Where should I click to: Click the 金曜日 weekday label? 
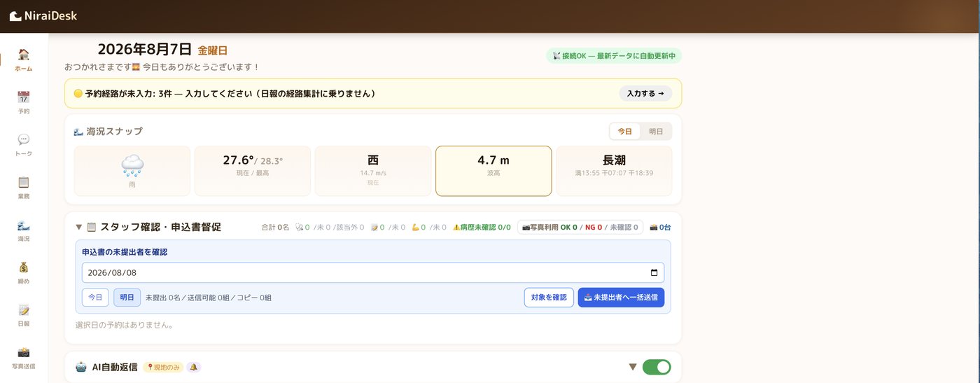212,50
